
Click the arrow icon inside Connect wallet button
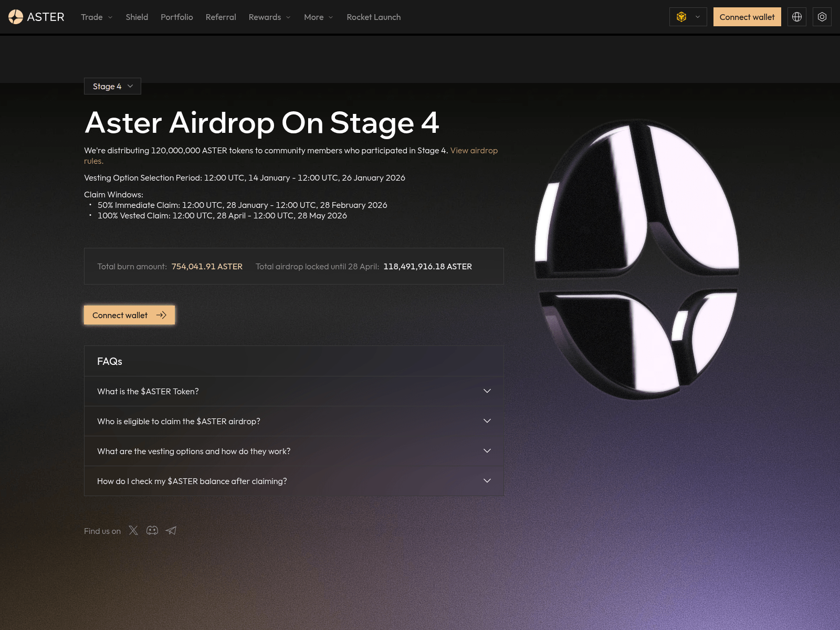point(162,315)
